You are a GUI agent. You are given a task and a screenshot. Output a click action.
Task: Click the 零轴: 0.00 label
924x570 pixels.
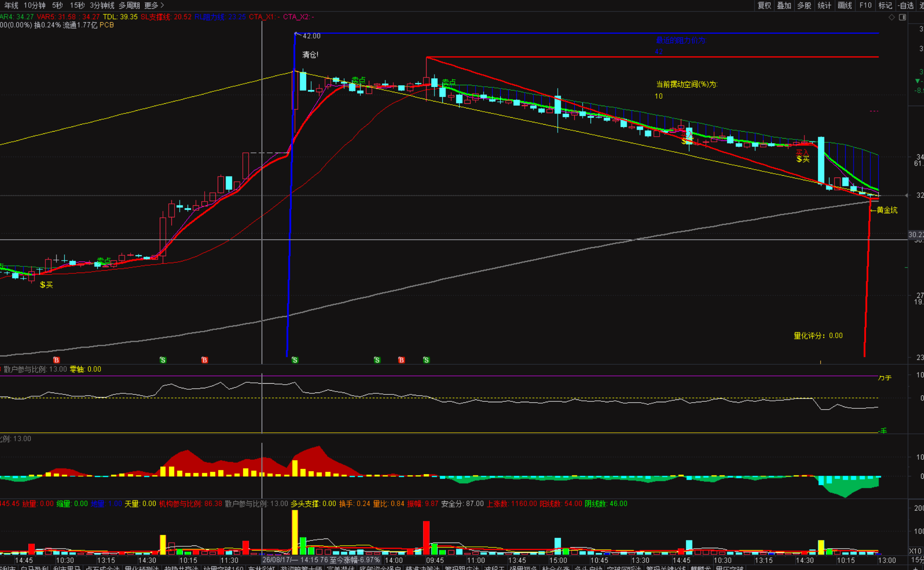click(x=85, y=369)
